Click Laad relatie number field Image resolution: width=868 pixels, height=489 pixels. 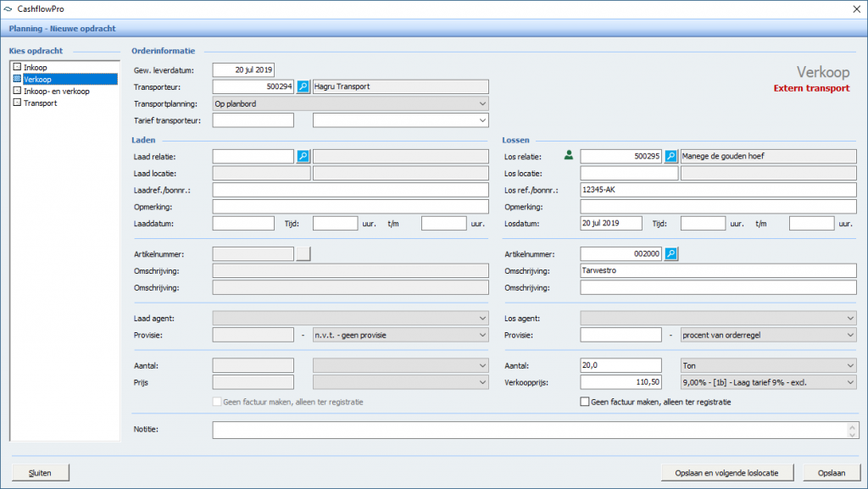(x=253, y=157)
